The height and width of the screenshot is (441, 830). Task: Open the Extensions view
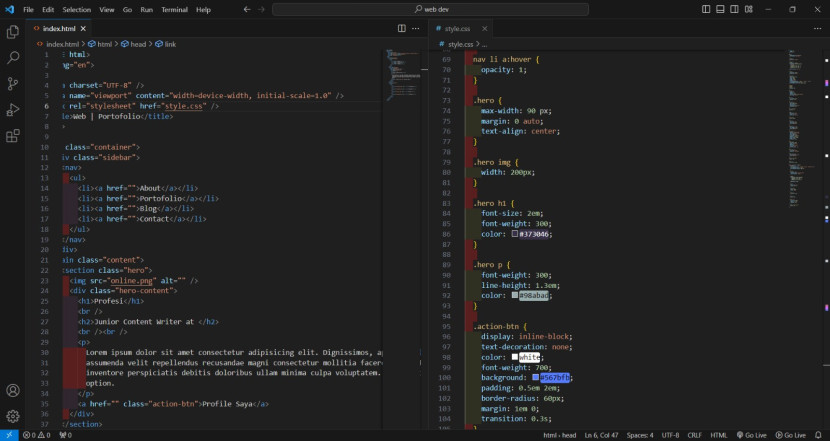13,136
